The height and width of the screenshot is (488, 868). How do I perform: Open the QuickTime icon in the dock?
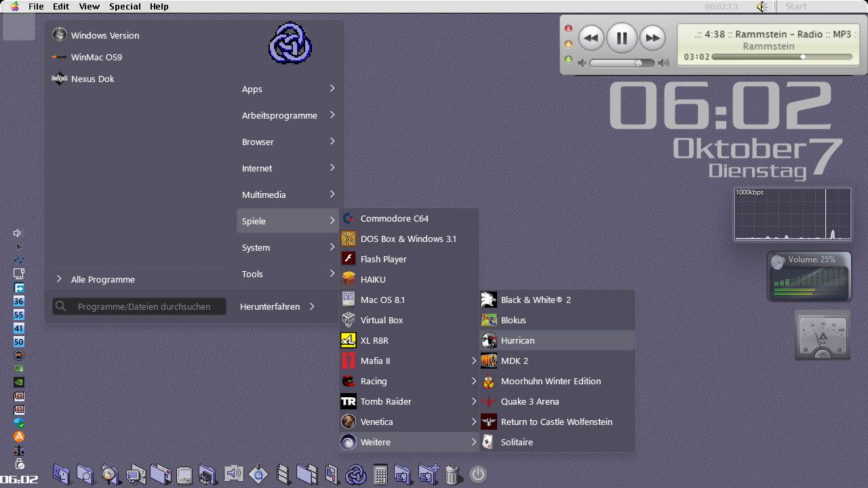click(258, 474)
